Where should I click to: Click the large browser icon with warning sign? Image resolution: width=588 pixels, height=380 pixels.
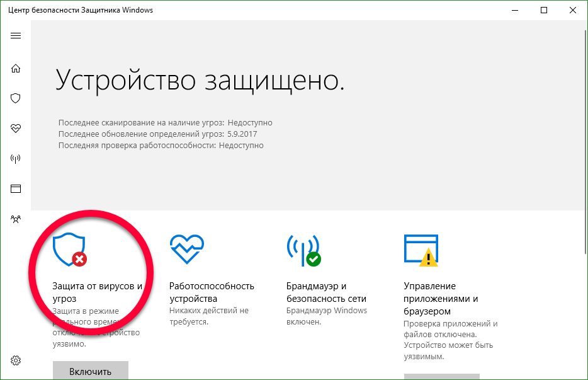tap(421, 251)
